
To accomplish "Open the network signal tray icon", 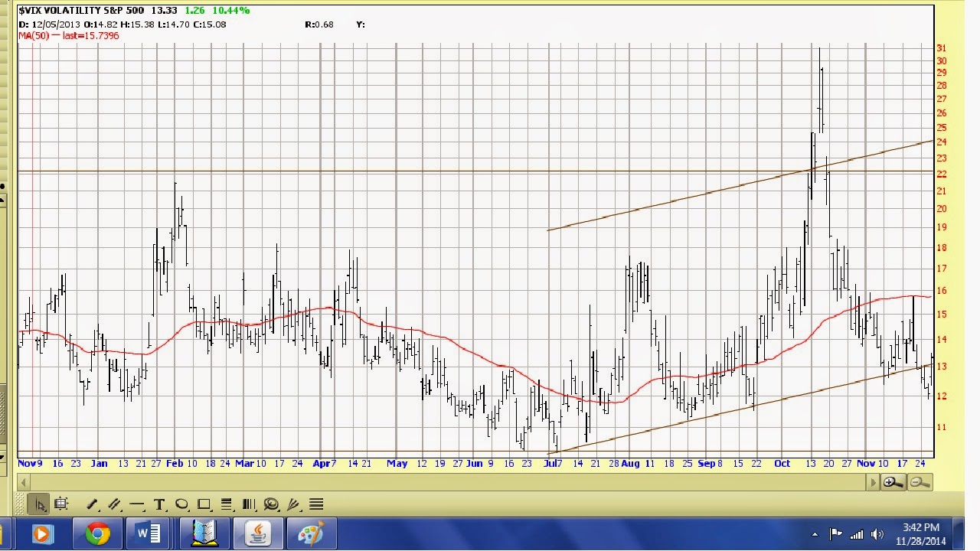I will click(857, 534).
